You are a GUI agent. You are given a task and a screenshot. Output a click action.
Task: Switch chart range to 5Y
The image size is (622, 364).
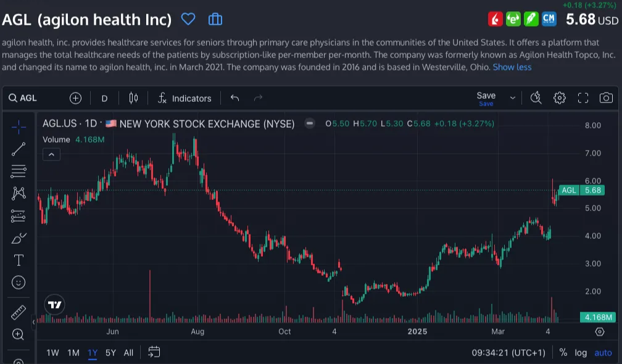click(110, 353)
